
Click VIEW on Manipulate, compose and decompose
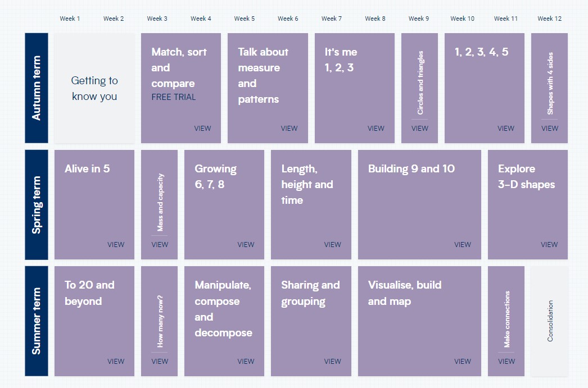point(246,362)
